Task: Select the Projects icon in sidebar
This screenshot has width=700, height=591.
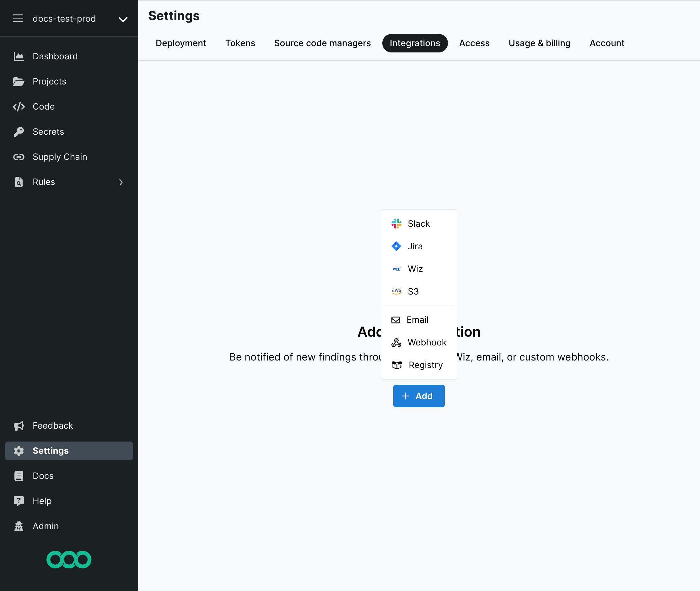Action: coord(19,81)
